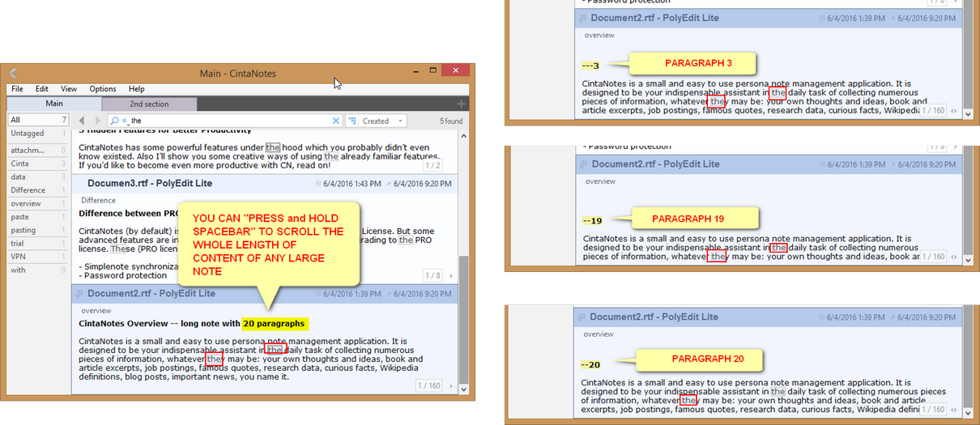Select the VPN tag
The height and width of the screenshot is (425, 980).
tap(38, 257)
